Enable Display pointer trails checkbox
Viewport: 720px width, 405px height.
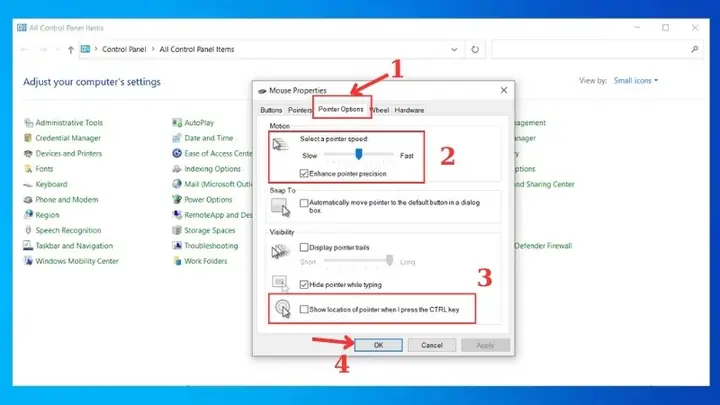tap(304, 247)
